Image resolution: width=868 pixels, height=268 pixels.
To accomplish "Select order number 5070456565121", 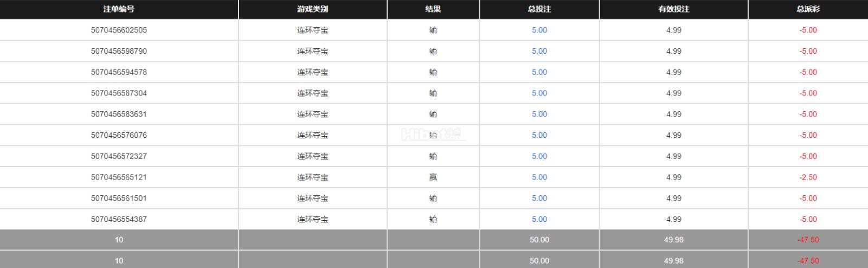I will pyautogui.click(x=119, y=177).
